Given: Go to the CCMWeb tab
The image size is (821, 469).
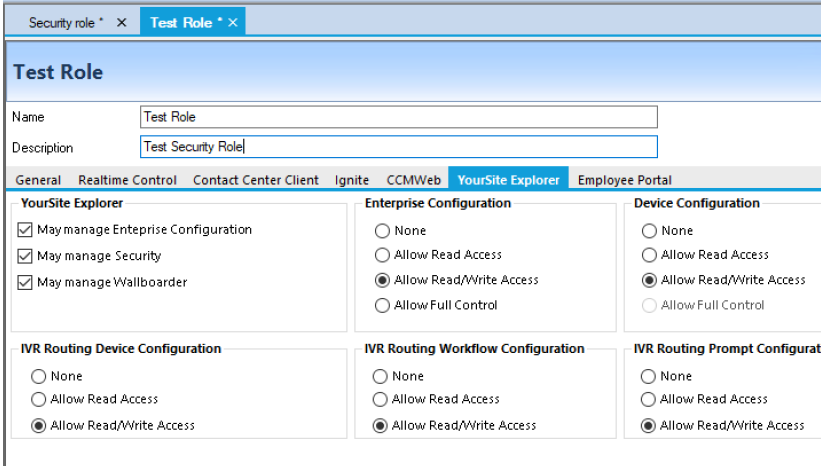Looking at the screenshot, I should point(414,180).
